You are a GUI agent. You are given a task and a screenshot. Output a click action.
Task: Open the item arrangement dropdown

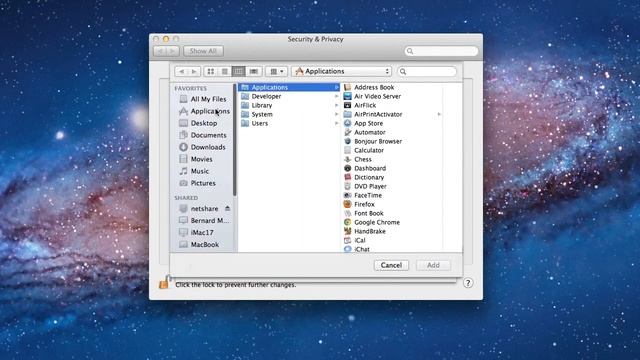pyautogui.click(x=277, y=71)
